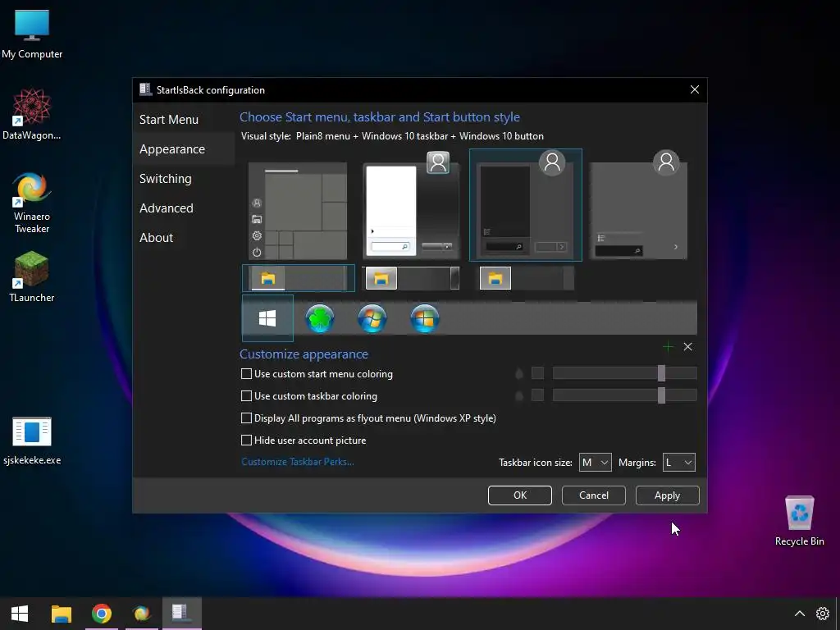
Task: Select the DataWagon desktop shortcut
Action: click(32, 115)
